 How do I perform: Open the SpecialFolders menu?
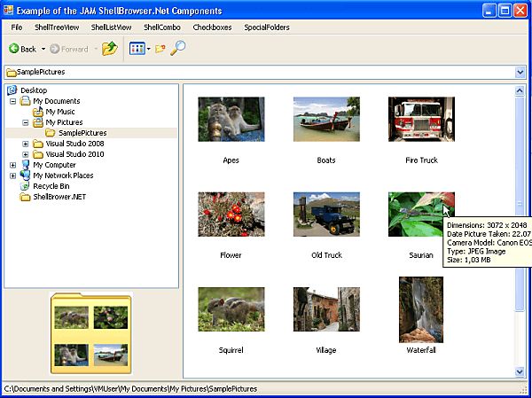pos(267,27)
